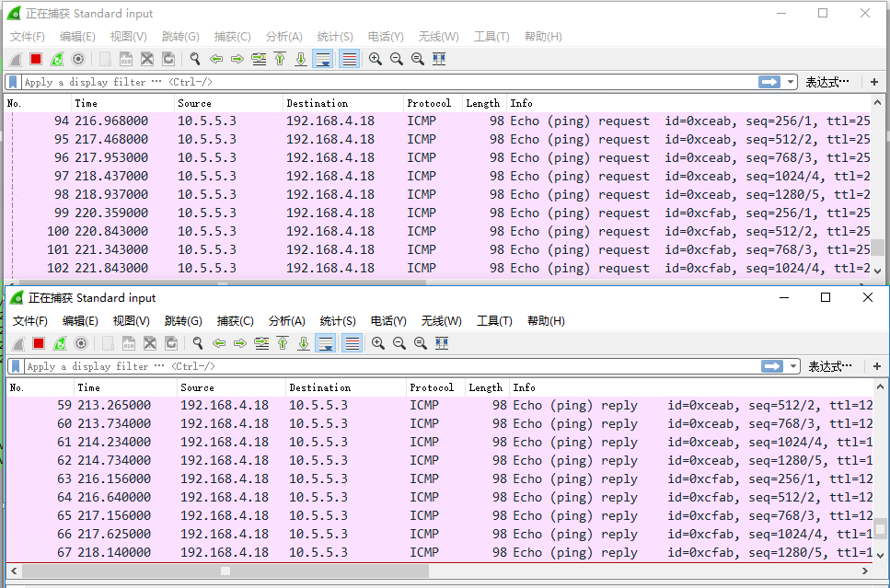Expand filter history dropdown in top window
Viewport: 890px width, 588px height.
pos(790,82)
